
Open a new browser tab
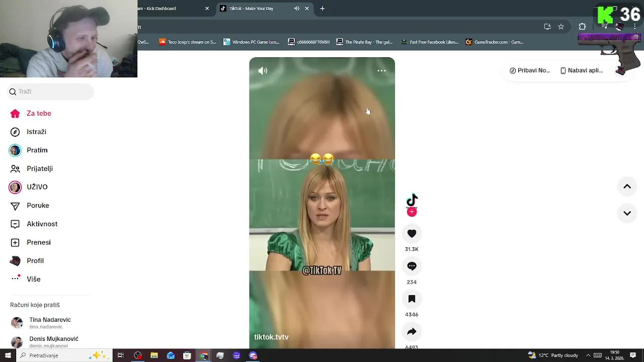322,9
